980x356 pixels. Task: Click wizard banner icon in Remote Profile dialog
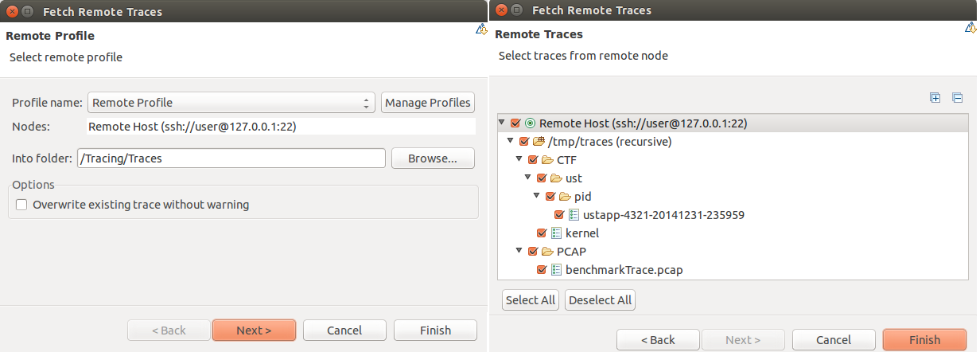[x=481, y=29]
